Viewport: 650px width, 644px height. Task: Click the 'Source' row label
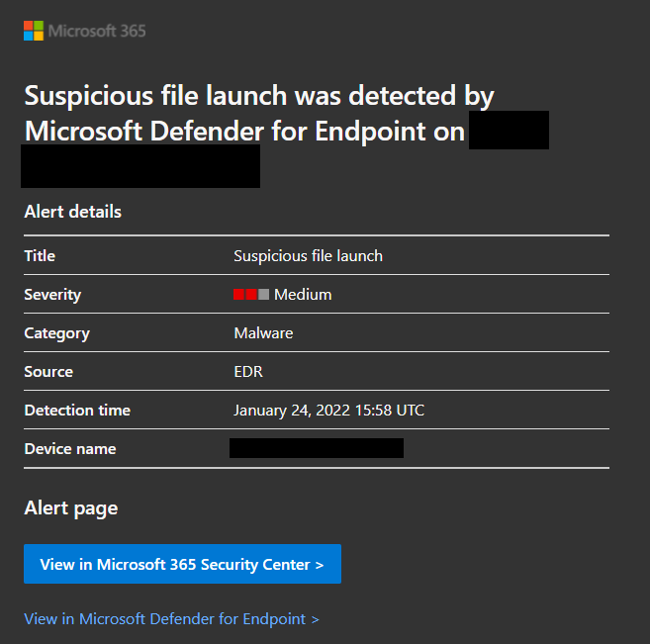tap(48, 371)
